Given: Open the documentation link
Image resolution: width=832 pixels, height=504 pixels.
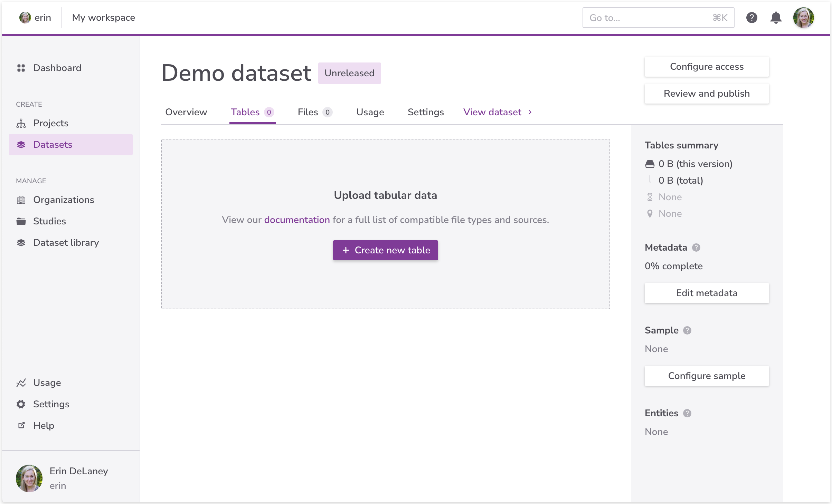Looking at the screenshot, I should [297, 220].
